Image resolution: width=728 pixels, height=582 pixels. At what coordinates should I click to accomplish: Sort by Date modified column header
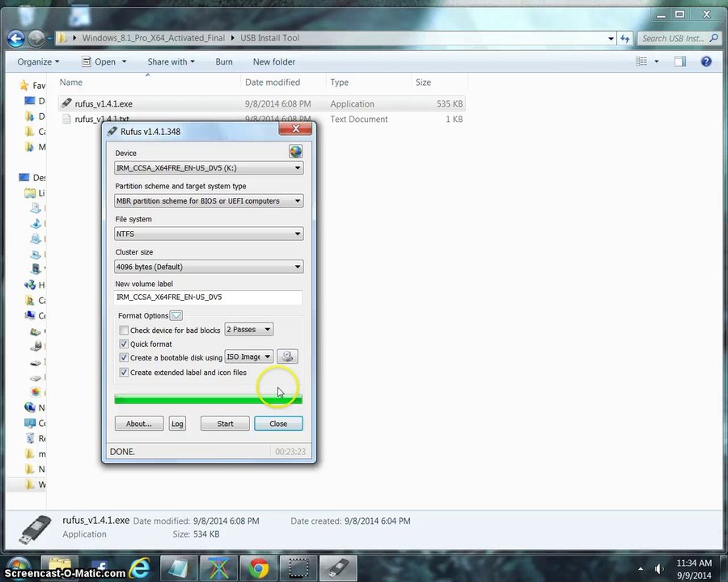(273, 82)
